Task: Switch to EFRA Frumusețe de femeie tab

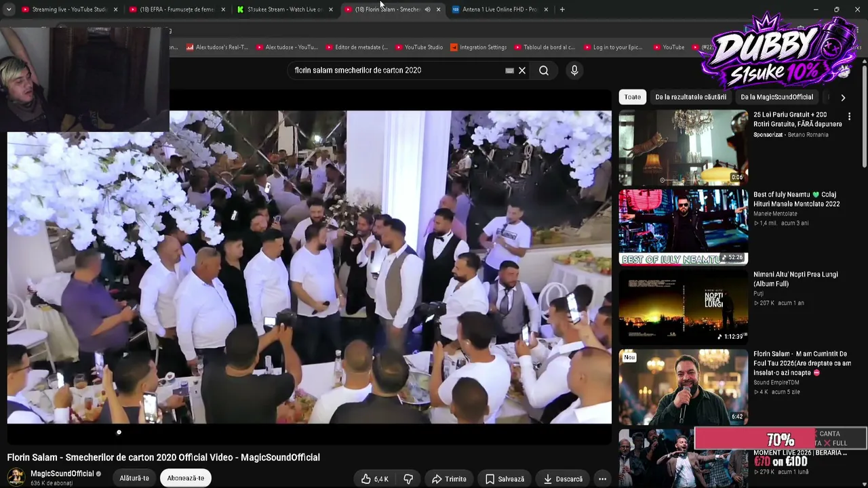Action: tap(176, 9)
